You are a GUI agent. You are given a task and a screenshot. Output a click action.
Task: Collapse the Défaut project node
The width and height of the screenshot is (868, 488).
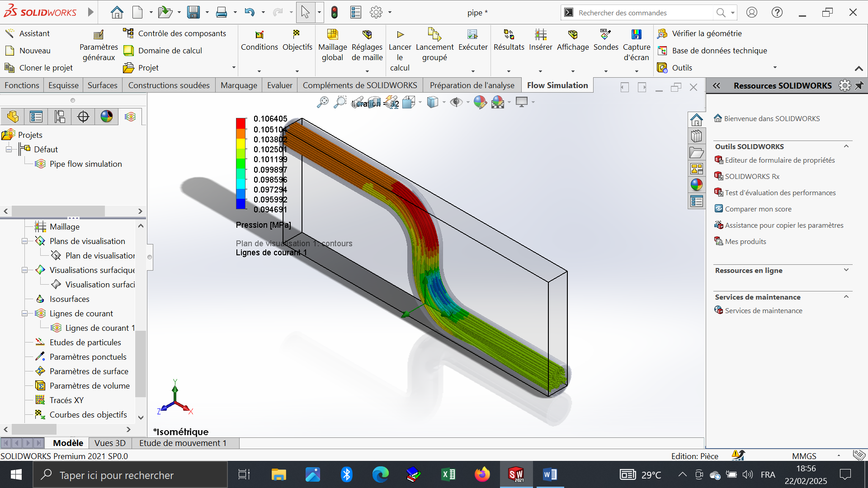[9, 150]
